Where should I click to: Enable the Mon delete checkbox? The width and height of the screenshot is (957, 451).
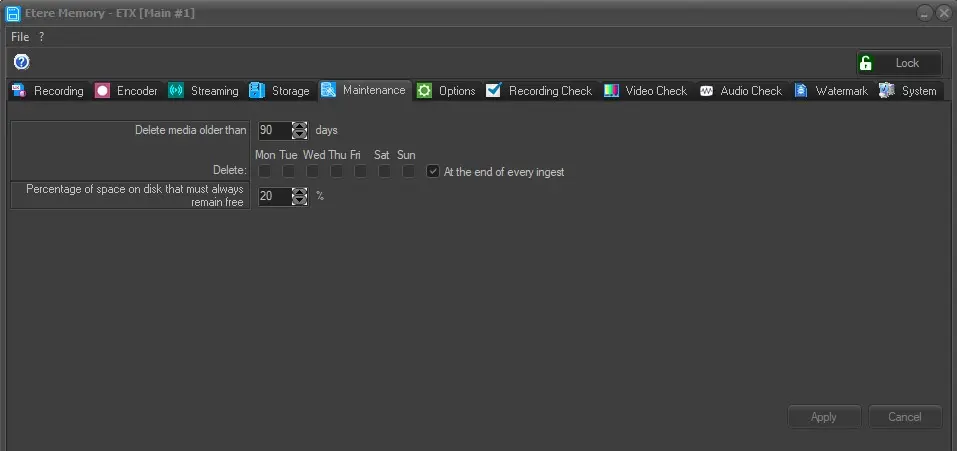(x=265, y=172)
